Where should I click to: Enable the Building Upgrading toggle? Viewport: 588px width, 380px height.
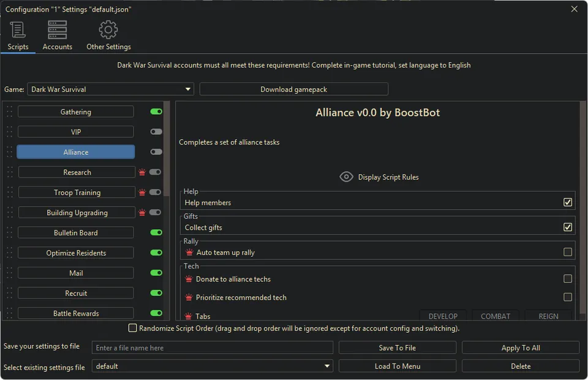(155, 212)
